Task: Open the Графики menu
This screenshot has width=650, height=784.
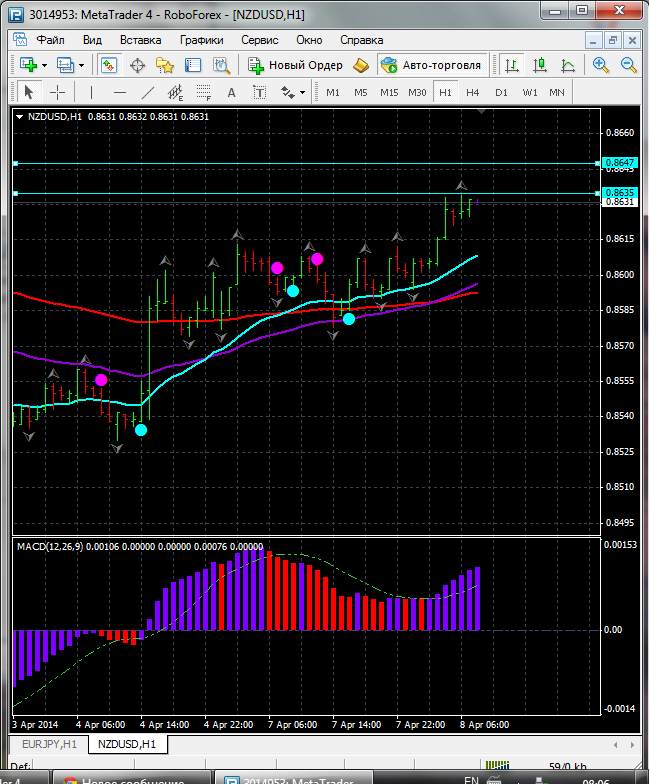Action: (202, 40)
